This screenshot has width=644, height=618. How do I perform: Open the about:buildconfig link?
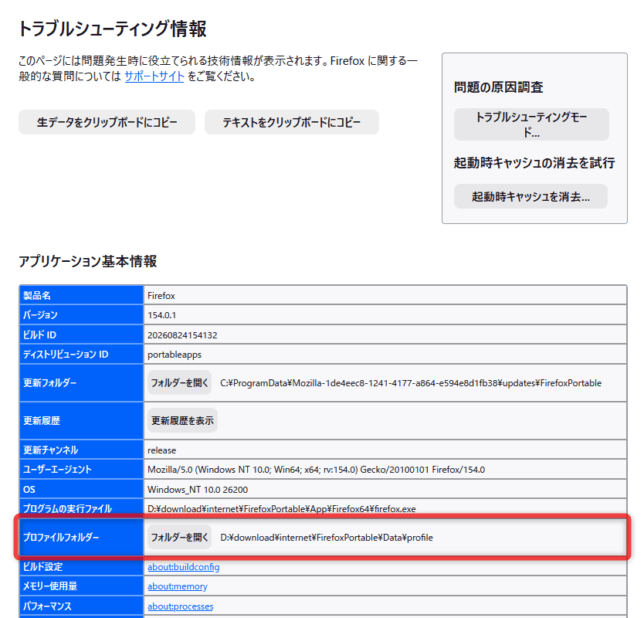(184, 567)
